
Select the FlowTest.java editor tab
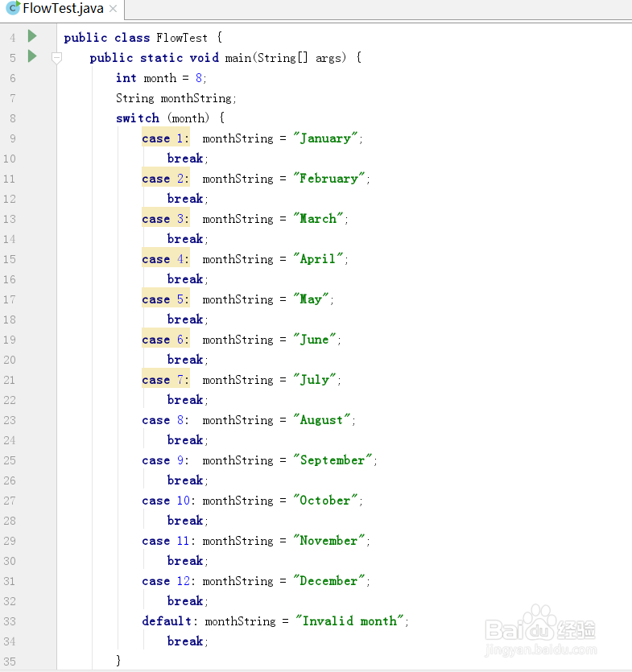pyautogui.click(x=62, y=9)
